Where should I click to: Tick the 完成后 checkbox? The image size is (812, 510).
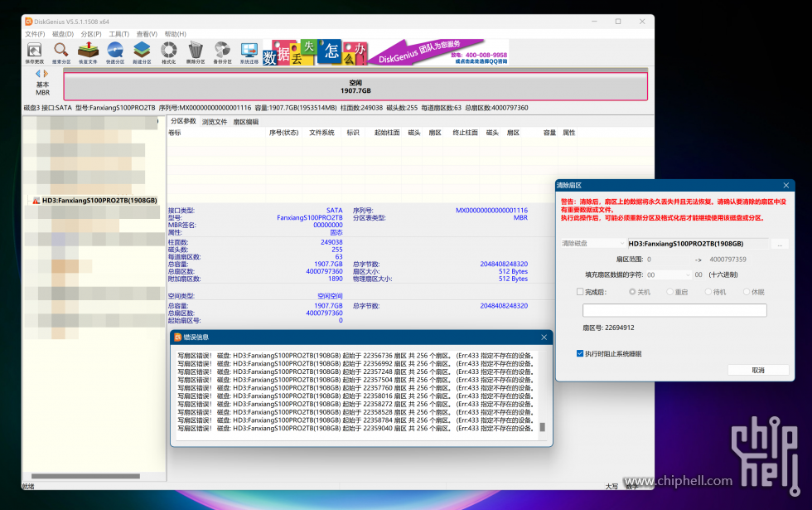580,292
